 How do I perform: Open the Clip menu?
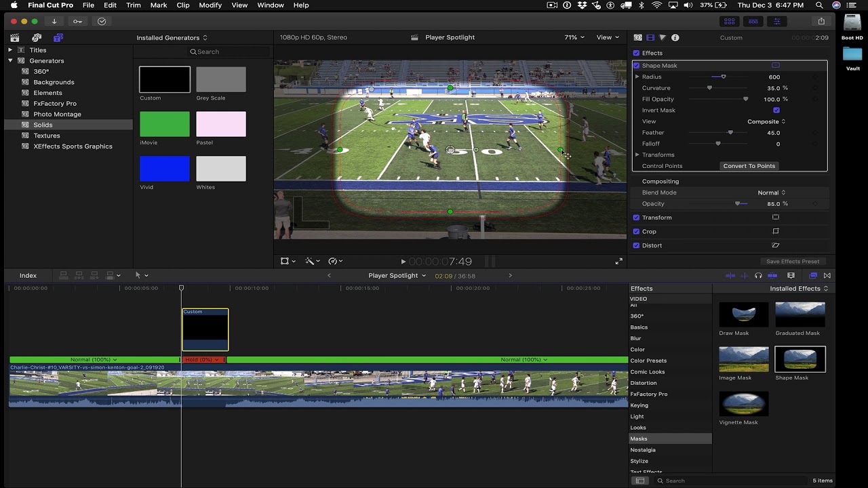pyautogui.click(x=183, y=5)
